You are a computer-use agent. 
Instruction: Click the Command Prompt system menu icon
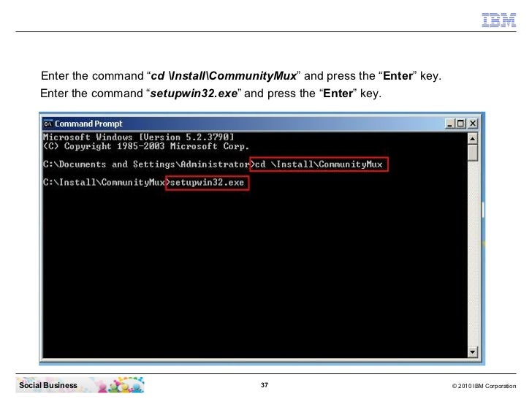[x=47, y=123]
